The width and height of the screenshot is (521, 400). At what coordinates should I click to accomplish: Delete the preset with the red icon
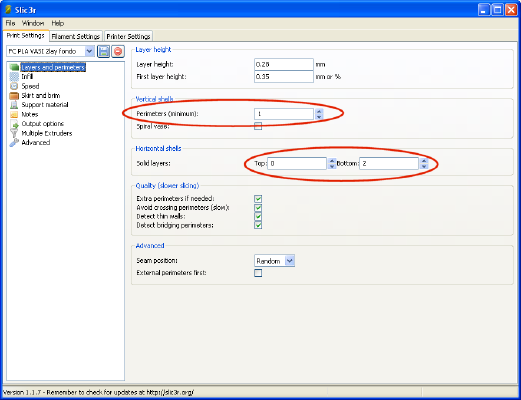[118, 51]
